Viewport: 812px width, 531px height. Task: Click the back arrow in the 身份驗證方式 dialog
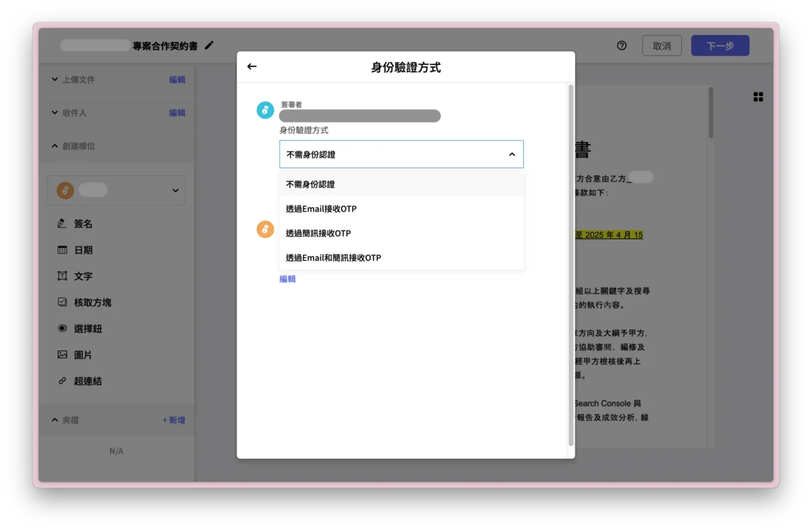pos(252,66)
